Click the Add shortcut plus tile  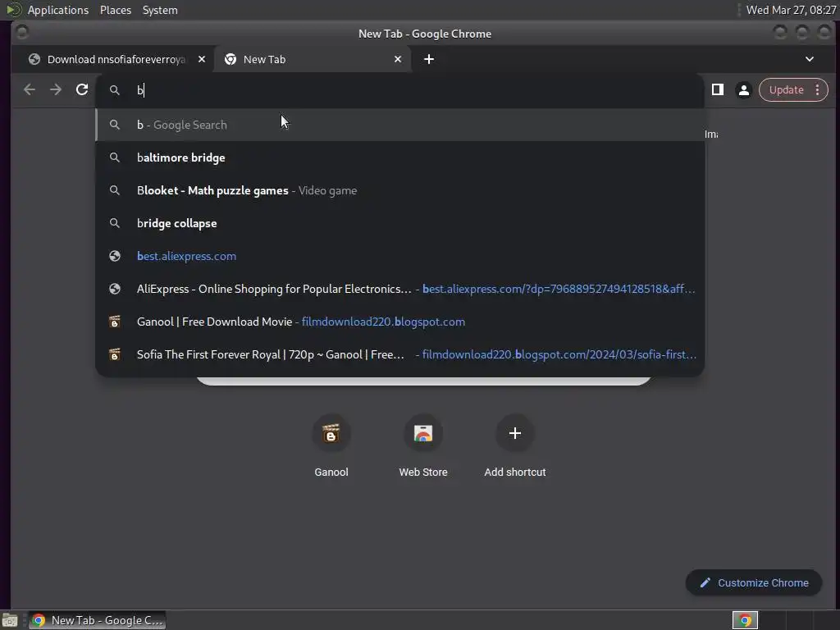pyautogui.click(x=515, y=445)
